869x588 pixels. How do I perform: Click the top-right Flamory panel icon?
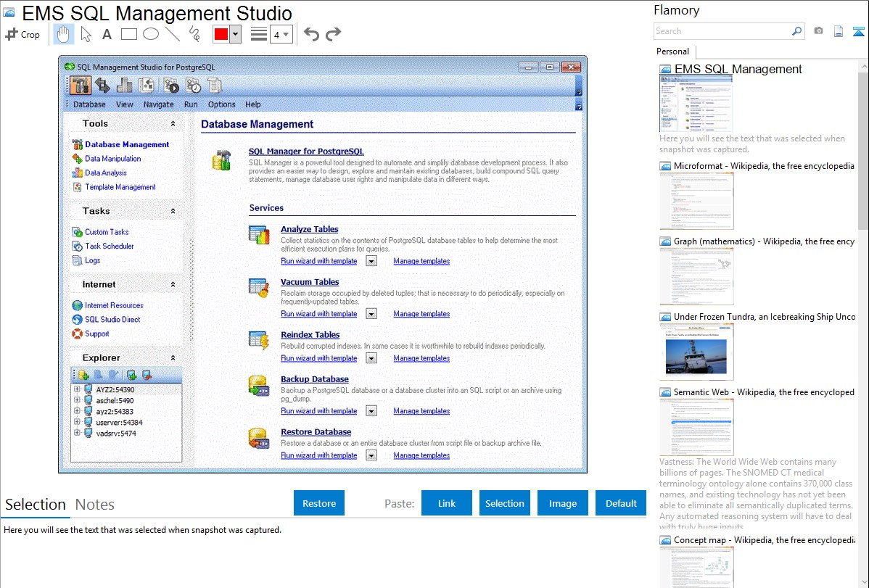tap(858, 31)
